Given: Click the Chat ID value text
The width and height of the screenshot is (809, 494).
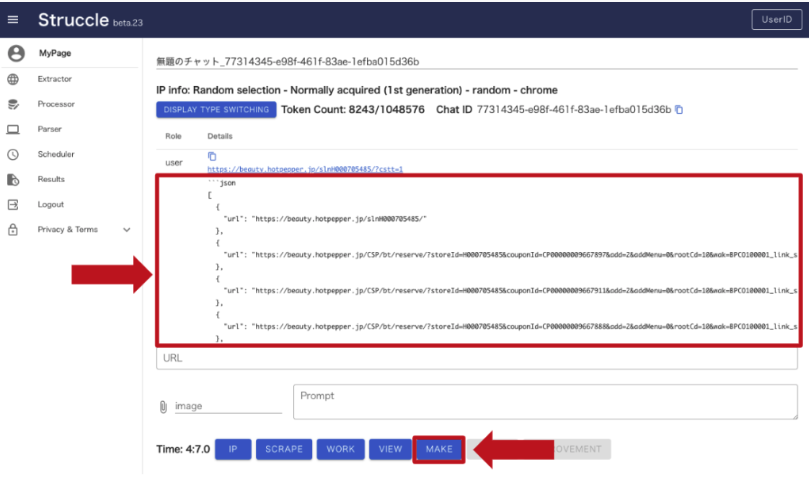Looking at the screenshot, I should click(574, 109).
